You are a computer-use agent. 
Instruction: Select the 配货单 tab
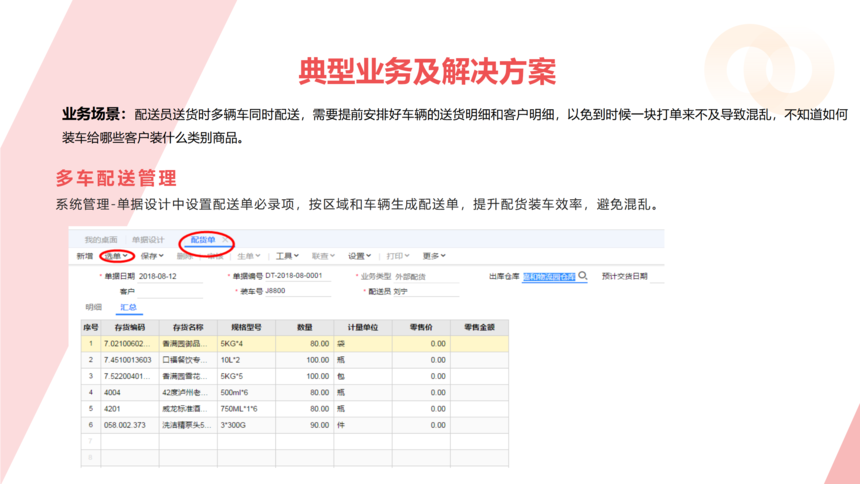click(x=202, y=240)
